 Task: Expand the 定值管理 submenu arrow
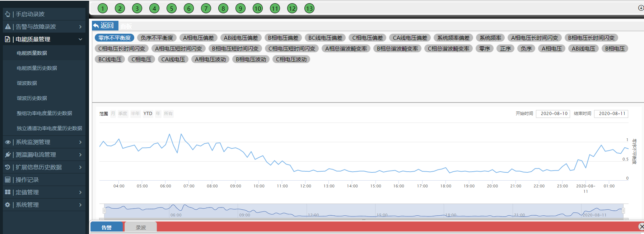click(80, 192)
